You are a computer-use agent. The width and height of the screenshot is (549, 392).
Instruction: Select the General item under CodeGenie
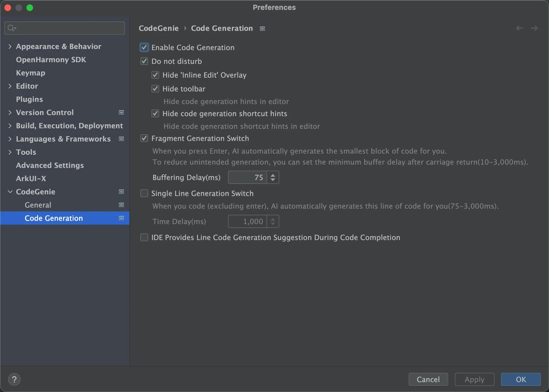point(38,205)
